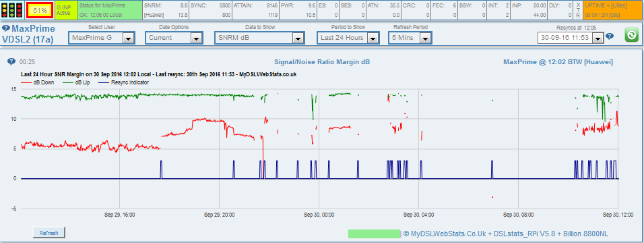644x243 pixels.
Task: Click the Sep 29, 20:00 axis label
Action: click(220, 215)
